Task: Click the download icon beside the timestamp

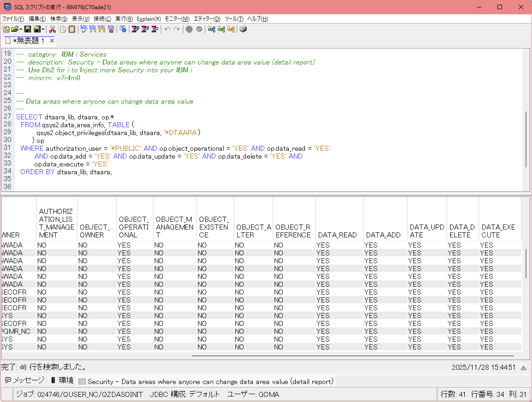Action: (523, 367)
